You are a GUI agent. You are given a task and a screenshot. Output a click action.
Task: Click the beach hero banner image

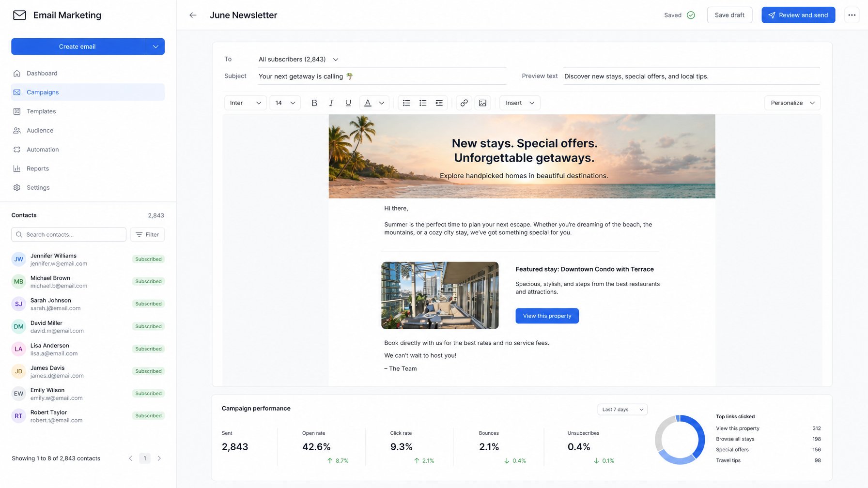[x=522, y=156]
